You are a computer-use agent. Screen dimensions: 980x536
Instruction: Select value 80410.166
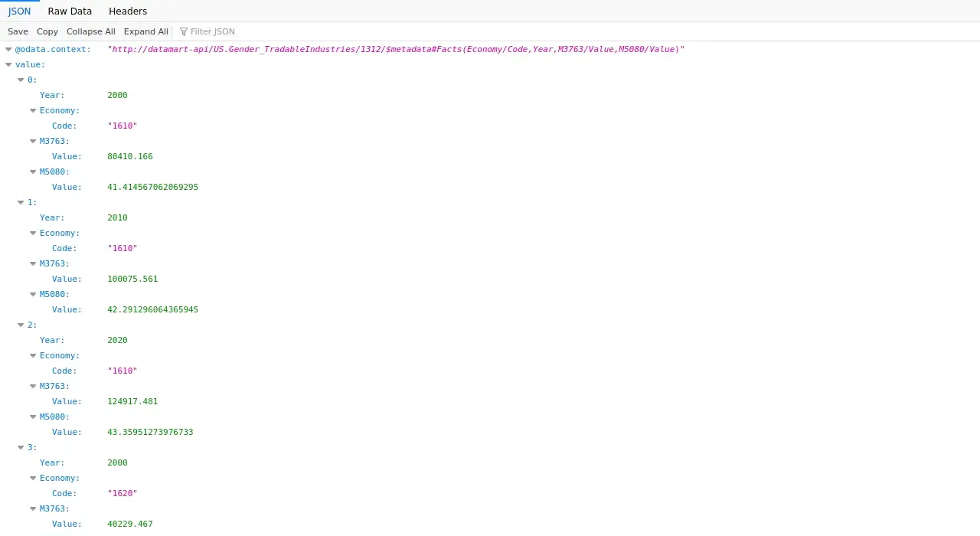coord(130,156)
